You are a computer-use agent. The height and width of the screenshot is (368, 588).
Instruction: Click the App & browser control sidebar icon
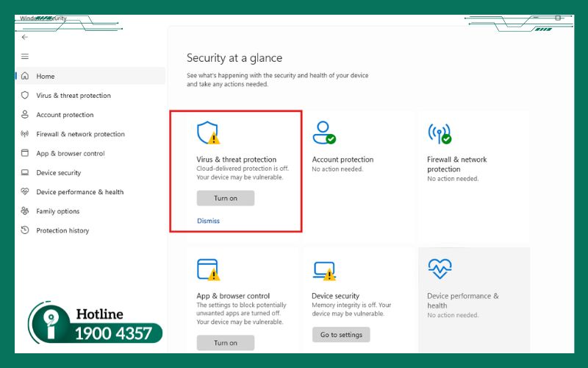(x=25, y=154)
